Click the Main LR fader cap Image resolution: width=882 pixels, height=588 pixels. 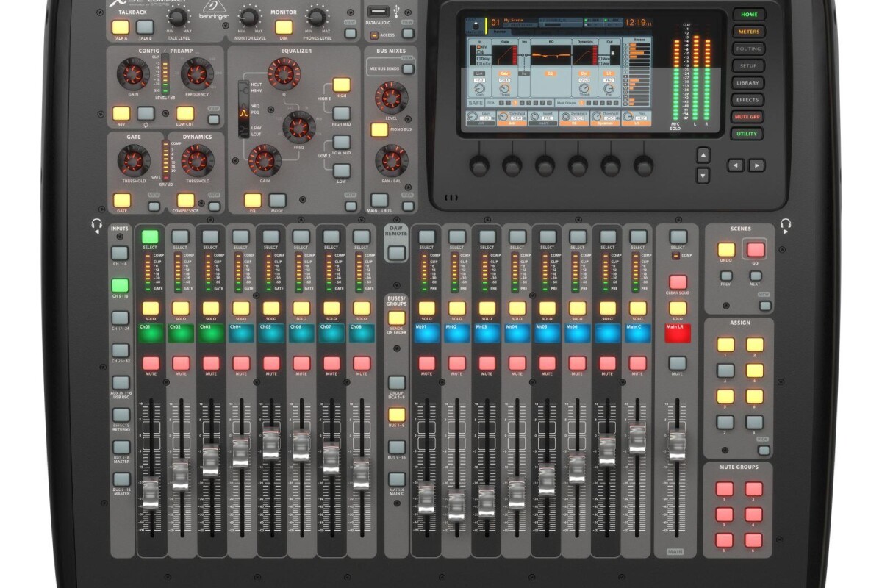pyautogui.click(x=677, y=446)
